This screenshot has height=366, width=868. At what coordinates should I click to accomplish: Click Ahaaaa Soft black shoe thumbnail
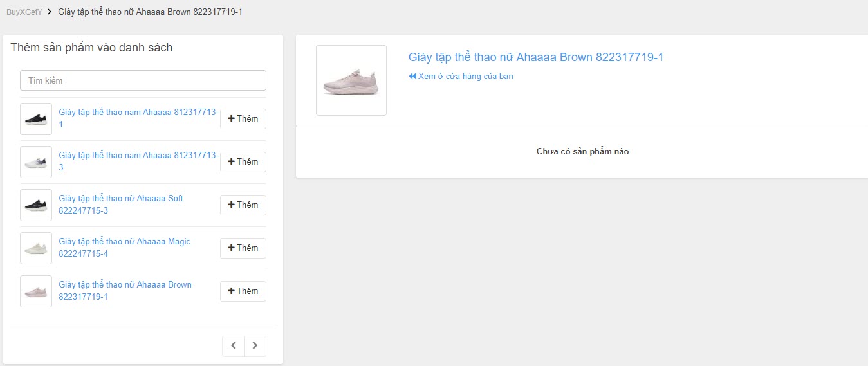point(36,205)
